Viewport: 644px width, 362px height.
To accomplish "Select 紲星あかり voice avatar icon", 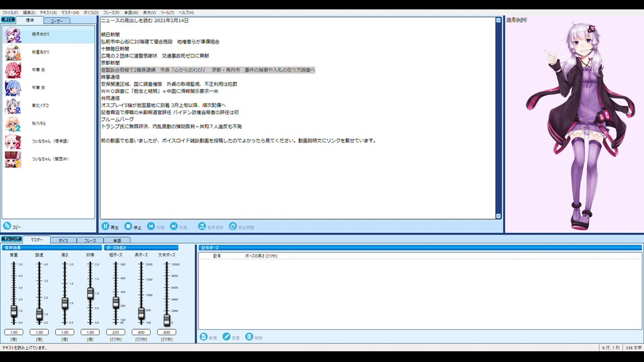I will (x=13, y=52).
